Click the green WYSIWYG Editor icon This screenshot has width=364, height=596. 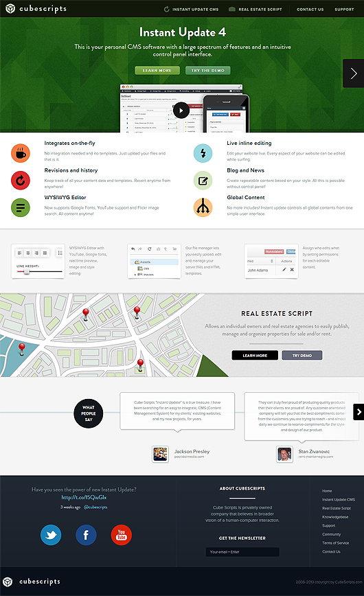click(21, 207)
